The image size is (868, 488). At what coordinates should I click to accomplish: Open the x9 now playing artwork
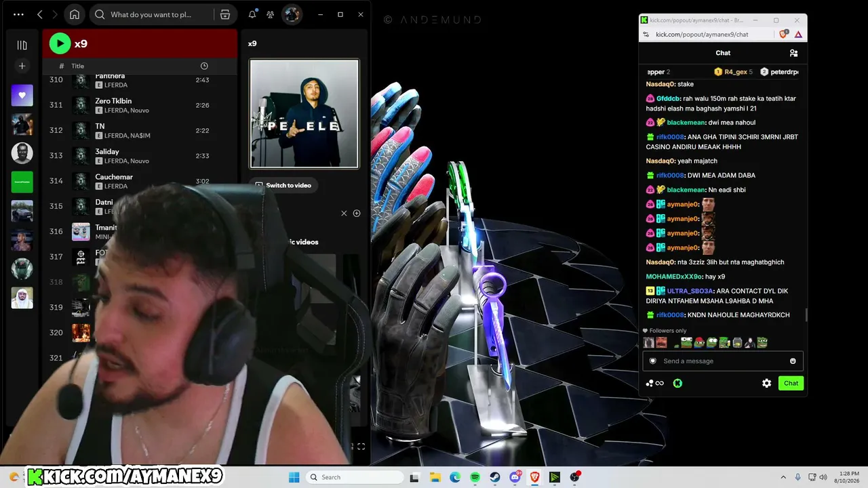coord(304,113)
